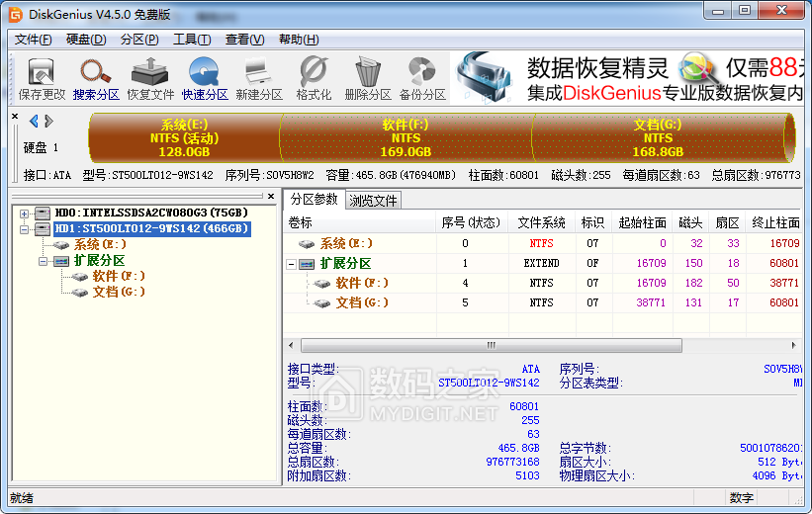
Task: Go to previous disk arrow
Action: click(34, 122)
